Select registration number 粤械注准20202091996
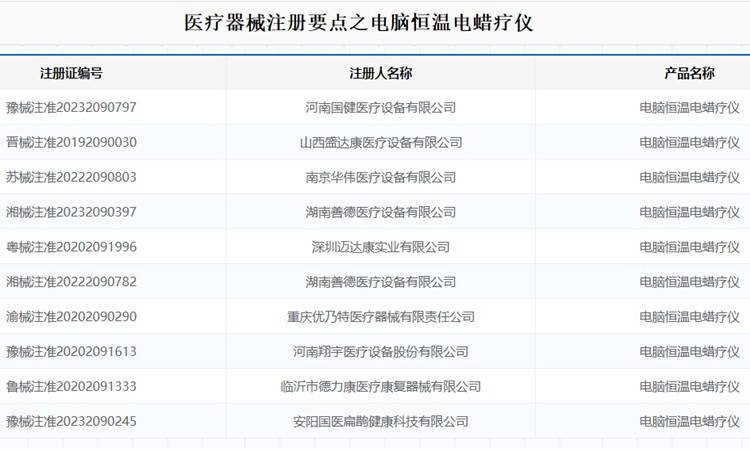 pos(71,247)
